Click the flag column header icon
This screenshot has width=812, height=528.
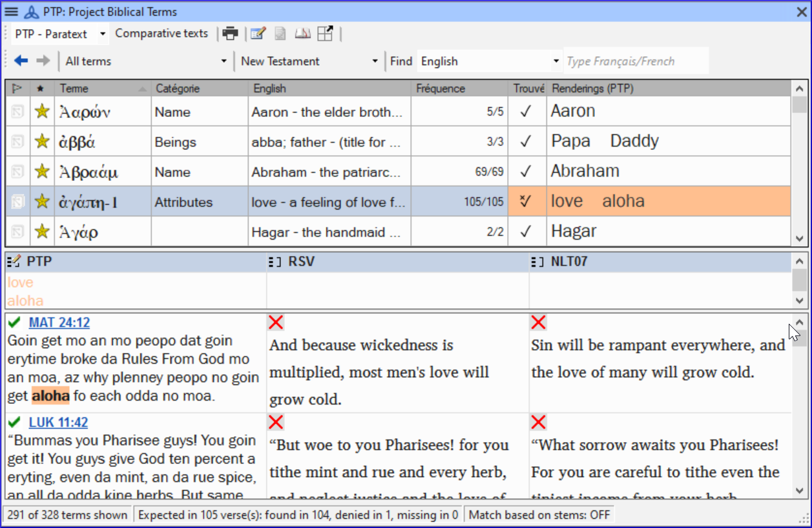pyautogui.click(x=17, y=89)
